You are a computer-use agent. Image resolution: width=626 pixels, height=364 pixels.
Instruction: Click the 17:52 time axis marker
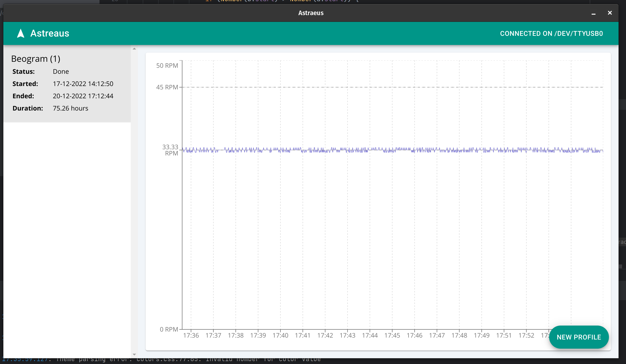(526, 335)
